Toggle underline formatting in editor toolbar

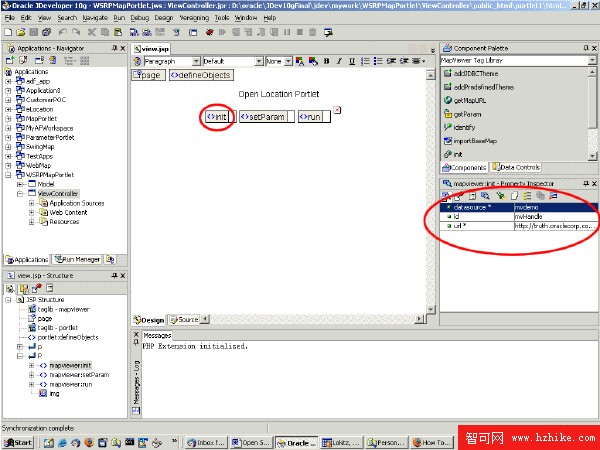352,61
